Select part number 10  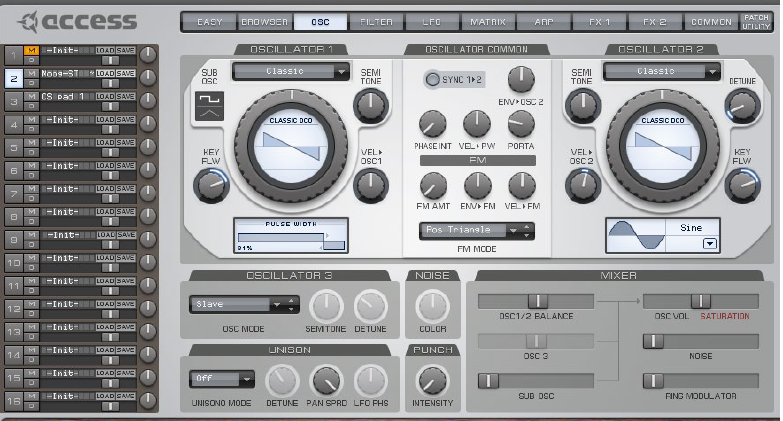click(14, 263)
